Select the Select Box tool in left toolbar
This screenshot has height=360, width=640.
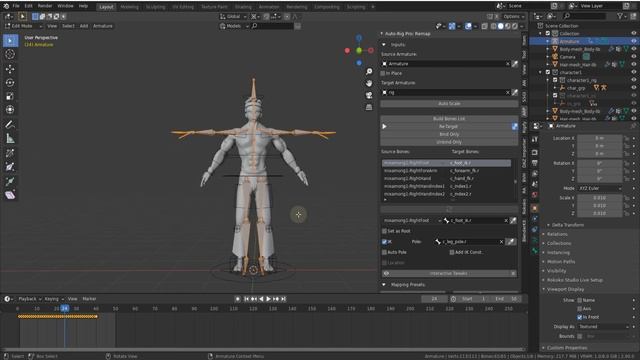click(x=10, y=41)
